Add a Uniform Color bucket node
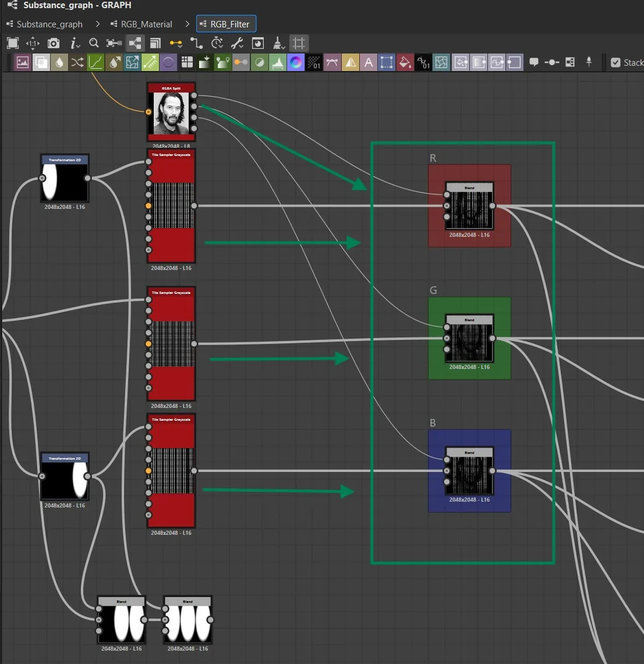This screenshot has height=664, width=644. click(405, 63)
